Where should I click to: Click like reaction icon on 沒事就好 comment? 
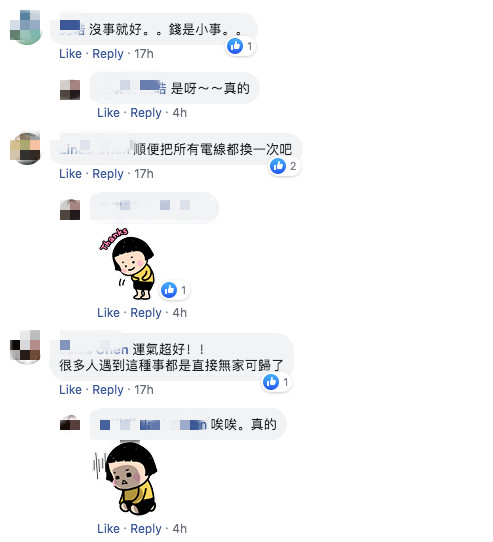[235, 46]
